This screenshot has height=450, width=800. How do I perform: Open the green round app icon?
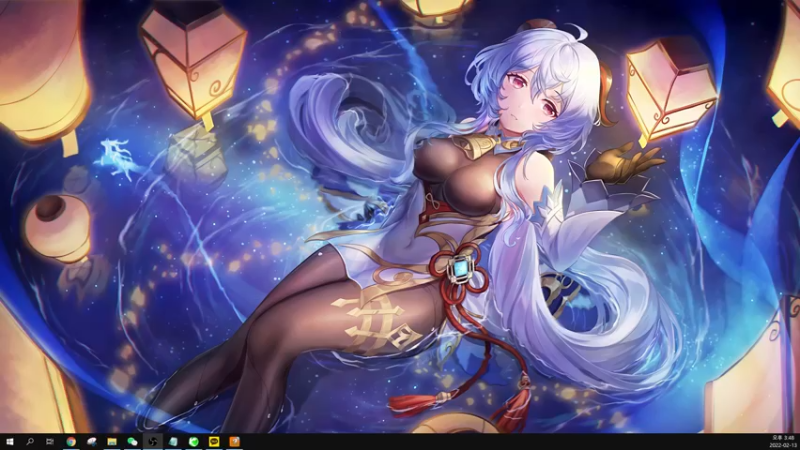point(193,442)
